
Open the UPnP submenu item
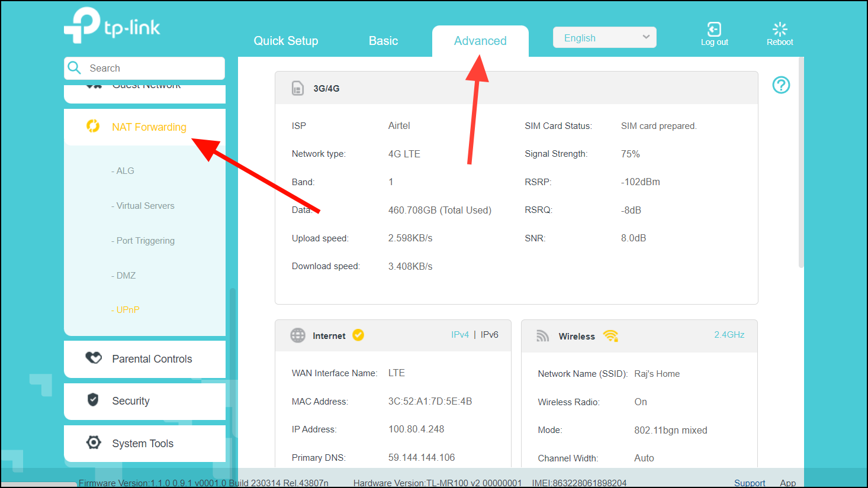tap(125, 310)
